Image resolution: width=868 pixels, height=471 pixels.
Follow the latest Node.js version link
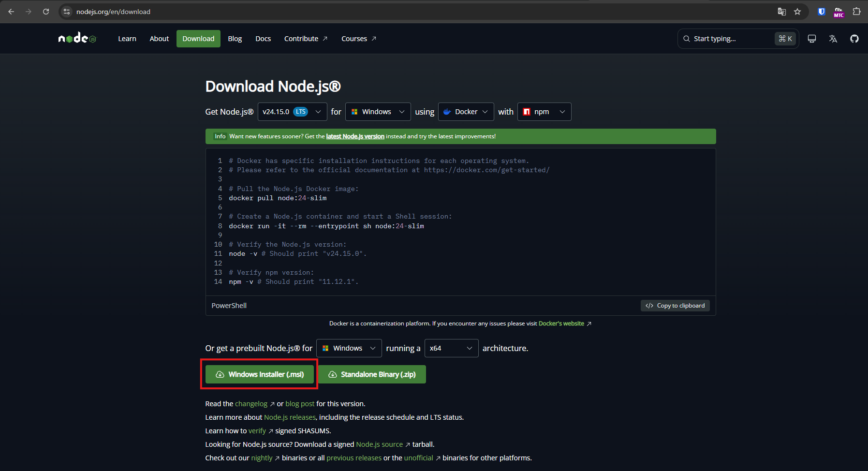point(355,136)
